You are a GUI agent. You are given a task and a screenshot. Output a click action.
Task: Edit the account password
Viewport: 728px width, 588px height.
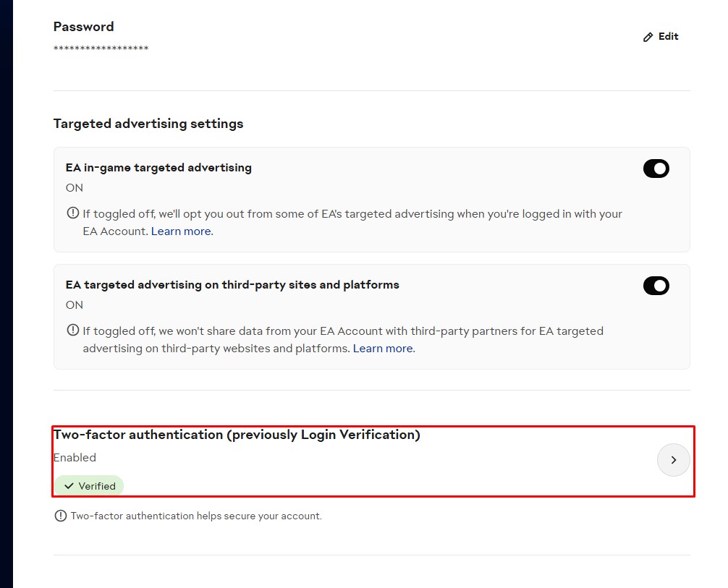click(x=661, y=37)
